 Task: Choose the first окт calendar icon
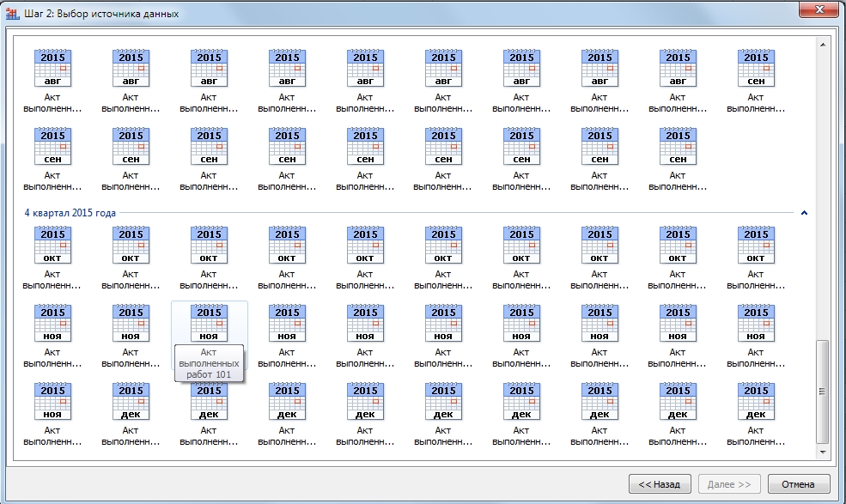pos(52,245)
